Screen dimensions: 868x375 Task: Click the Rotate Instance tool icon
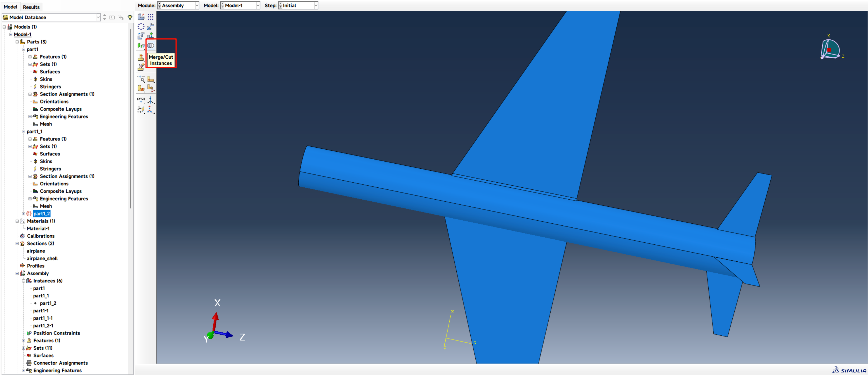(141, 36)
